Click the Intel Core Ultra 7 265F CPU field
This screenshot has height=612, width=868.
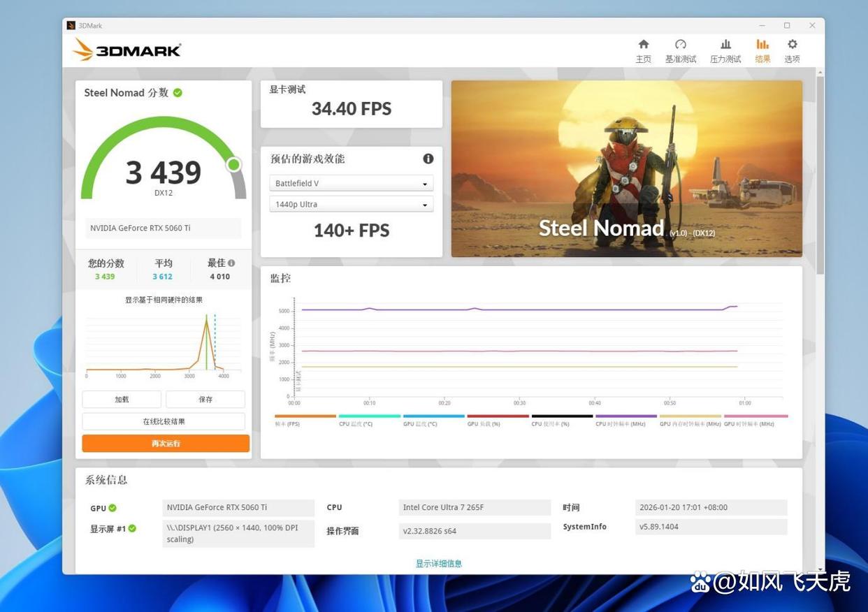475,508
